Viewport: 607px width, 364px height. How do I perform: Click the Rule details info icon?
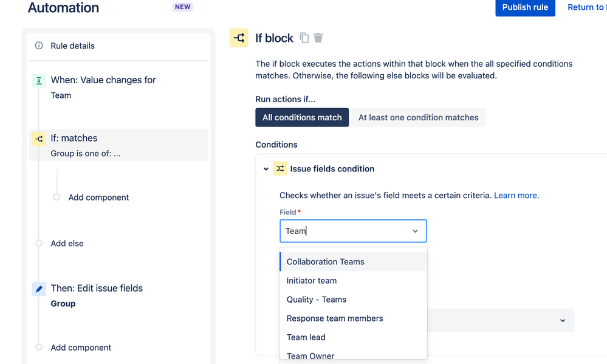pyautogui.click(x=39, y=46)
